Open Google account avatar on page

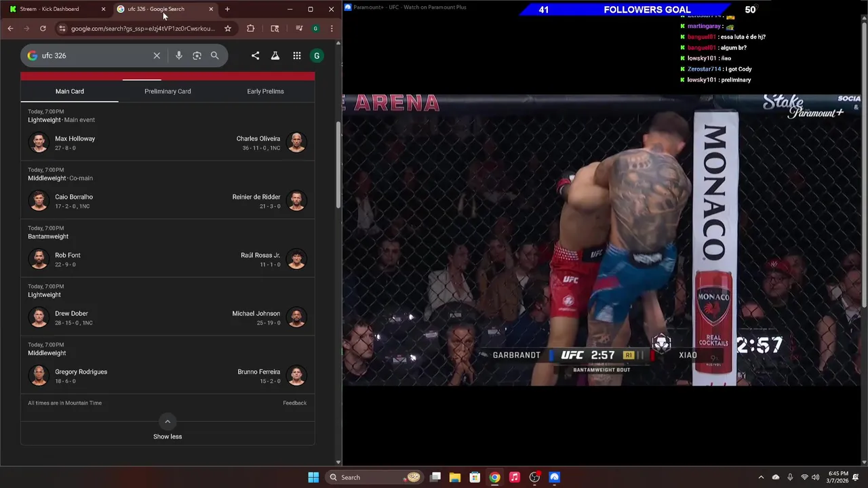[316, 56]
